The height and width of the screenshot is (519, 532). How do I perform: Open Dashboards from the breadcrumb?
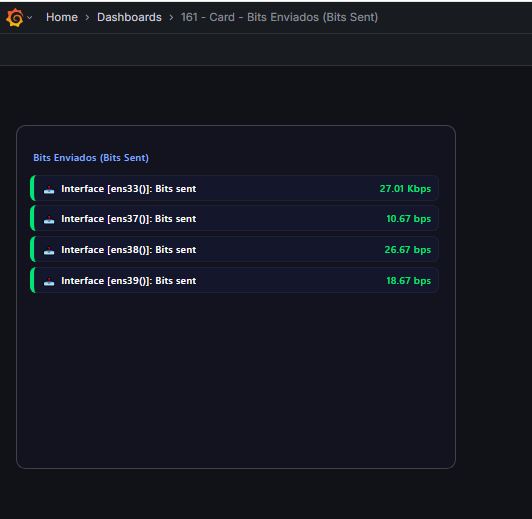click(x=129, y=17)
